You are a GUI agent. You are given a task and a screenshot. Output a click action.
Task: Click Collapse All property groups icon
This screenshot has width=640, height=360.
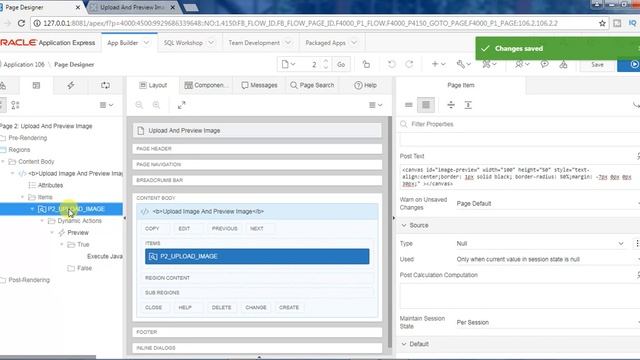451,105
